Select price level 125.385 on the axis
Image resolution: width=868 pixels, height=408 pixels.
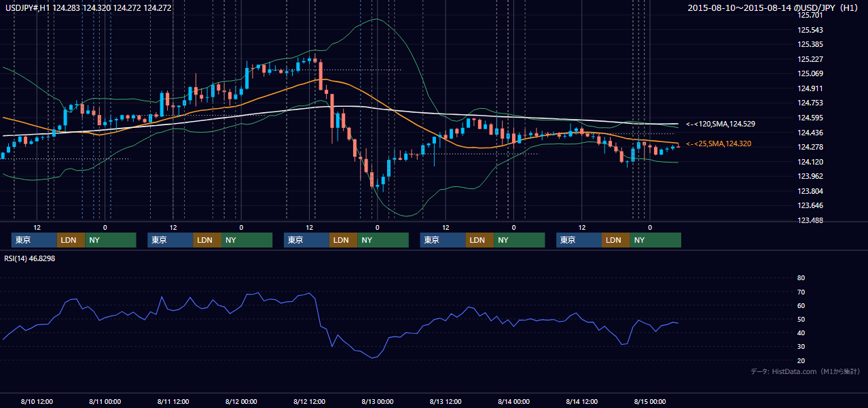(x=810, y=44)
